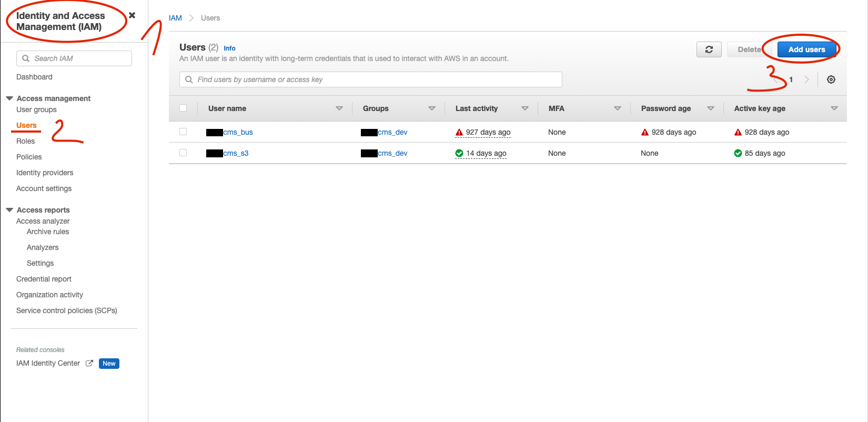This screenshot has width=868, height=422.
Task: Open the Roles page in the sidebar
Action: coord(25,141)
